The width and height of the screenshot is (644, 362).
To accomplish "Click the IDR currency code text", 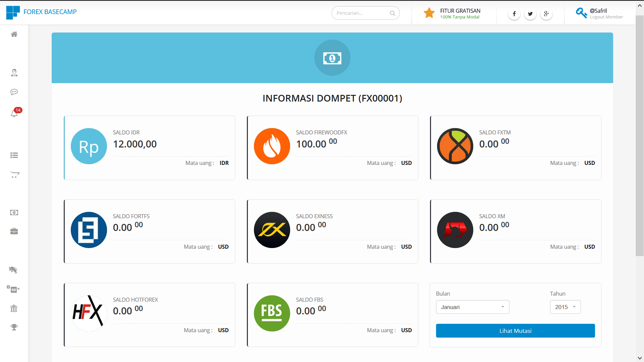I will pos(224,163).
